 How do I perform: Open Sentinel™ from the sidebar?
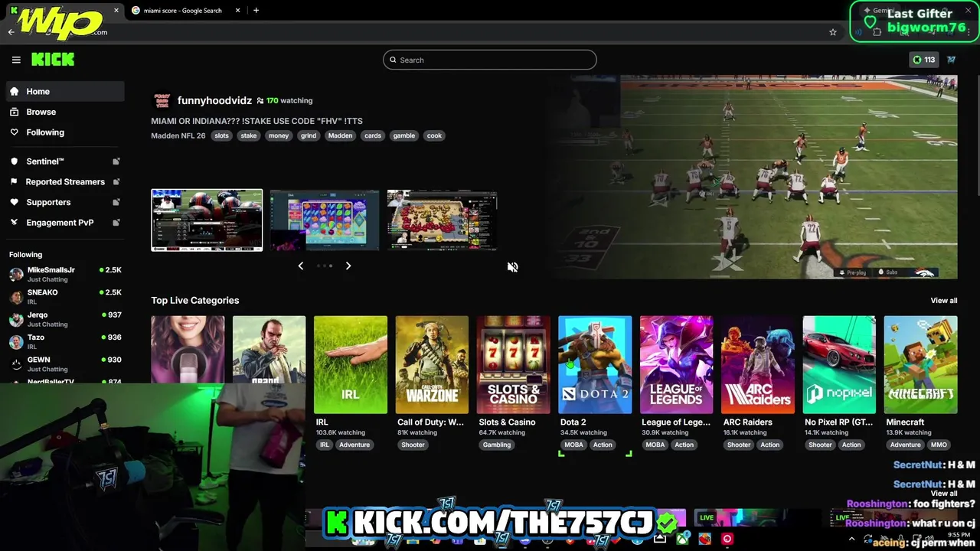point(65,161)
